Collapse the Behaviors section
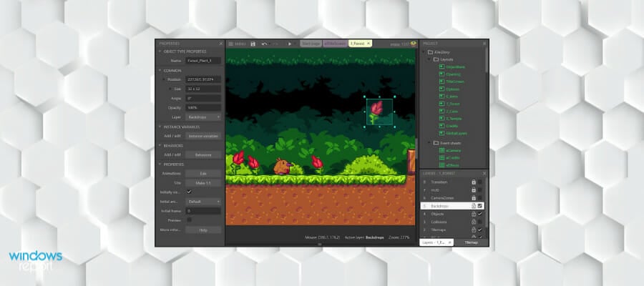The width and height of the screenshot is (644, 286). (x=160, y=146)
